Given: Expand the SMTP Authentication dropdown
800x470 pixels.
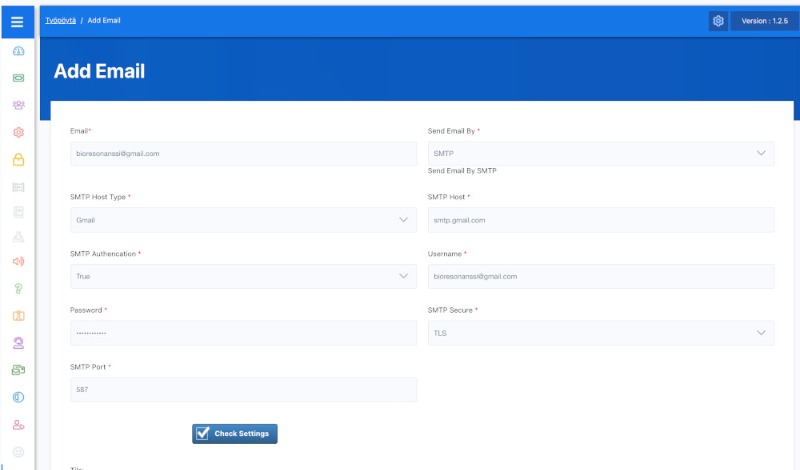Looking at the screenshot, I should click(x=243, y=276).
